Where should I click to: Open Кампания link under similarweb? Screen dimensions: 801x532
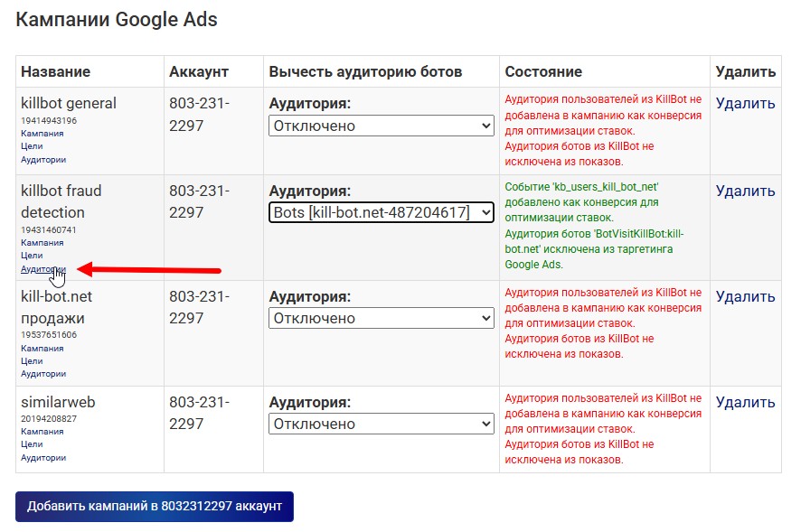pos(42,432)
